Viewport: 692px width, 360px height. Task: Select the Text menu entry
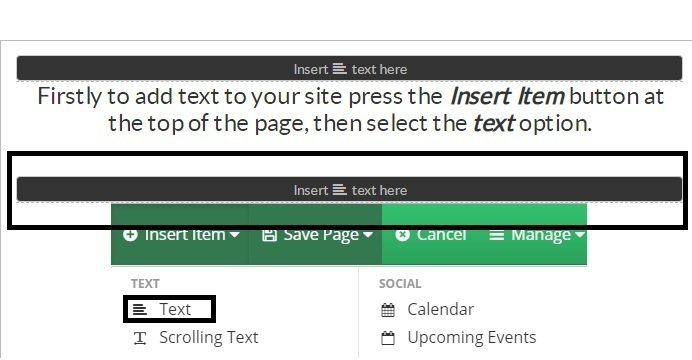pos(175,309)
